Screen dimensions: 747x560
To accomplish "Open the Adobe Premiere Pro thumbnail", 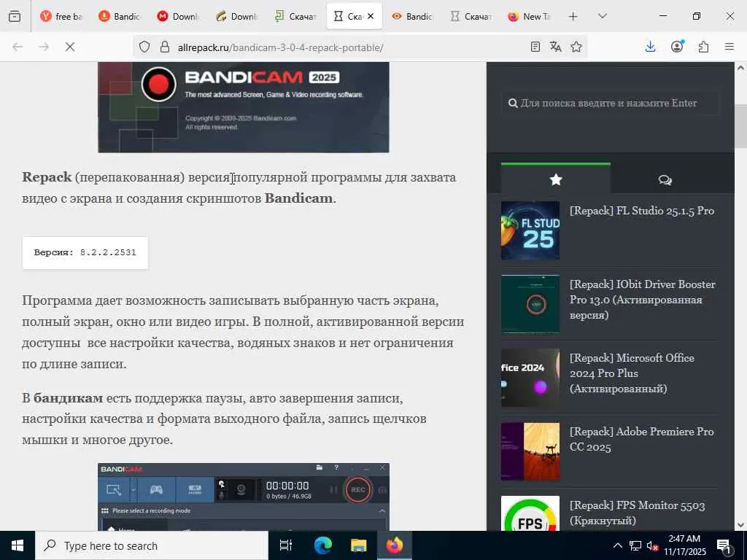I will click(530, 451).
